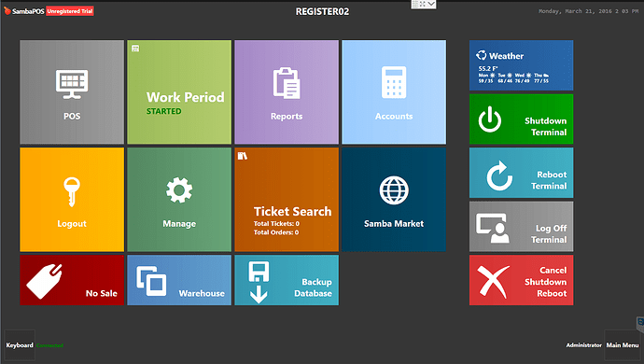The width and height of the screenshot is (644, 364).
Task: Click the Administrator user label
Action: tap(583, 345)
